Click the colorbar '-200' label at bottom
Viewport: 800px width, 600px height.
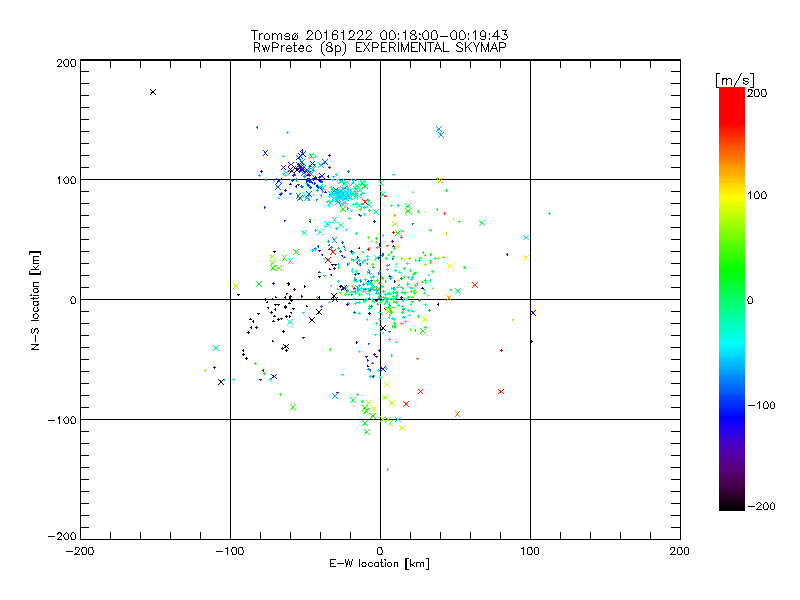761,506
